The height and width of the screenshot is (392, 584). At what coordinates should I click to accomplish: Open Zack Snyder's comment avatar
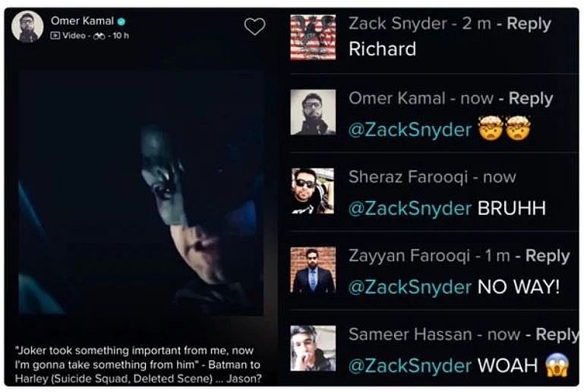coord(313,37)
